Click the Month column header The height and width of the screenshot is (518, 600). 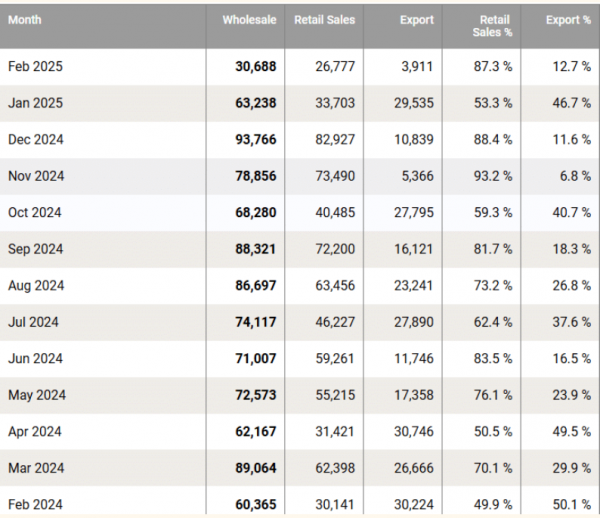pyautogui.click(x=25, y=19)
